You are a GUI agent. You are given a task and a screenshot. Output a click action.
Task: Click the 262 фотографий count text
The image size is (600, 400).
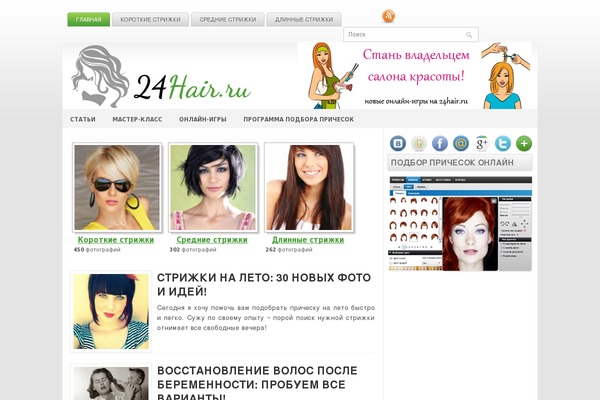289,250
